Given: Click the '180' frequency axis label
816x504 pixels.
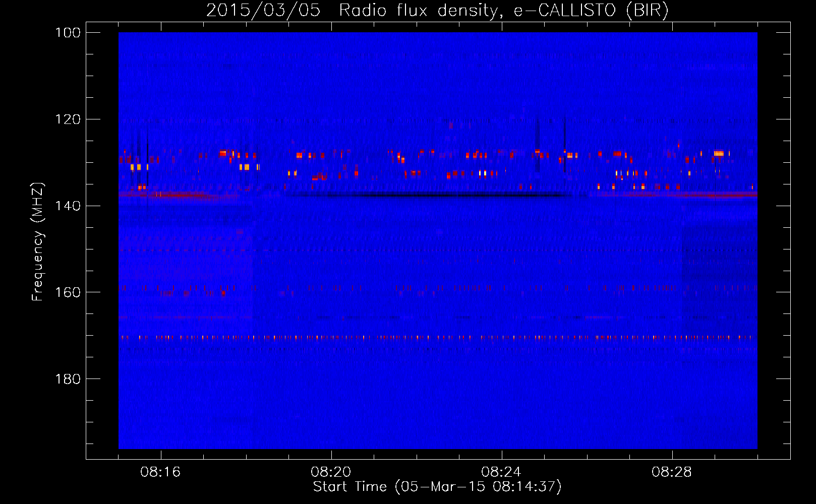Looking at the screenshot, I should [68, 379].
